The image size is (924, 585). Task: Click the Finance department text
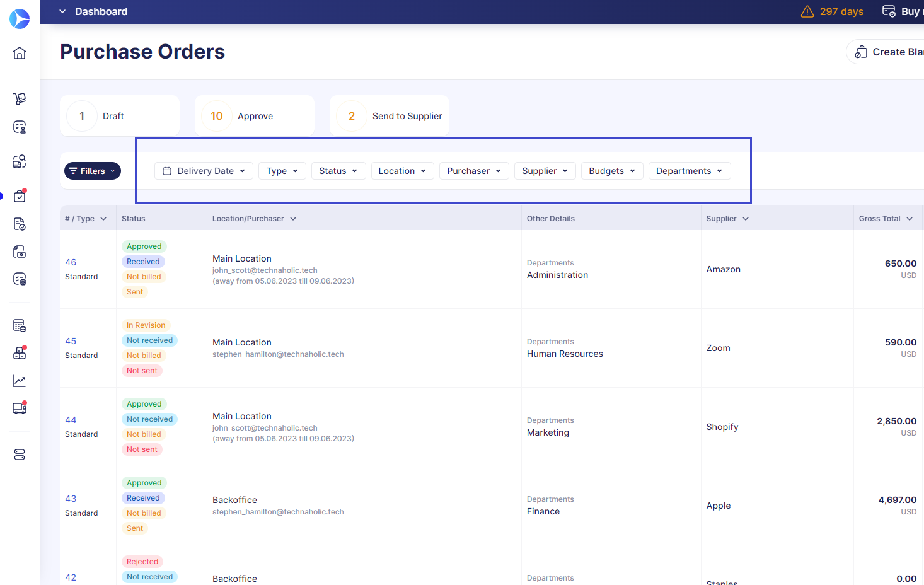click(x=543, y=511)
